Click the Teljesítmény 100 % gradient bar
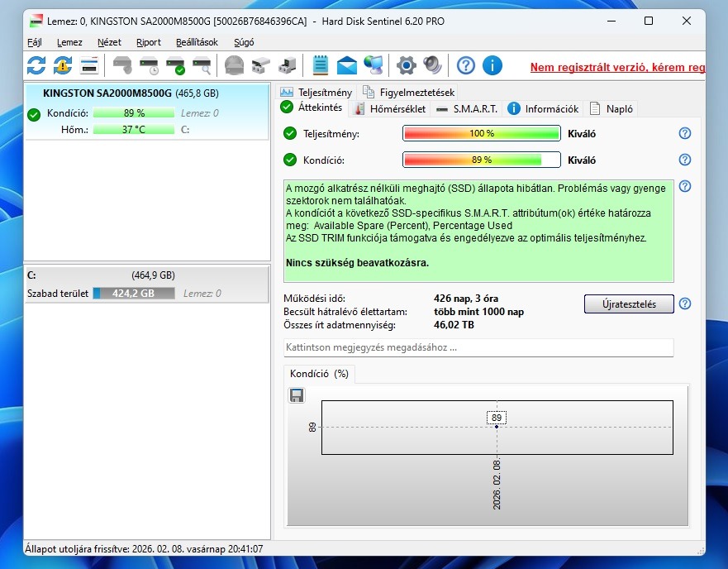 tap(482, 133)
